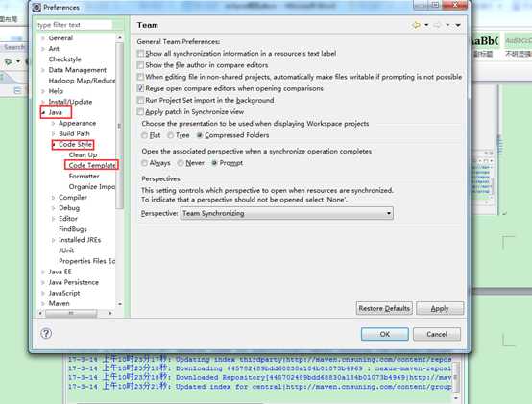Open the Perspective combo box
The height and width of the screenshot is (404, 532).
point(287,214)
